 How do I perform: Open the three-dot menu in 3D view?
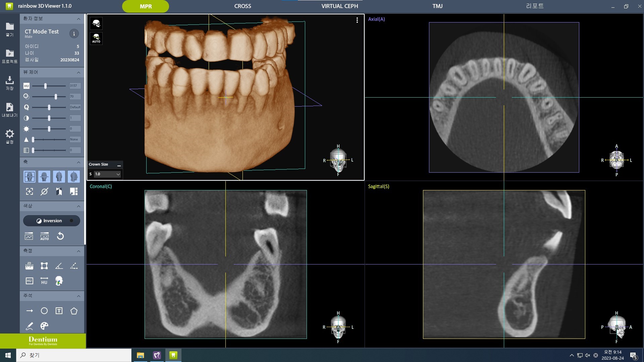click(x=357, y=20)
